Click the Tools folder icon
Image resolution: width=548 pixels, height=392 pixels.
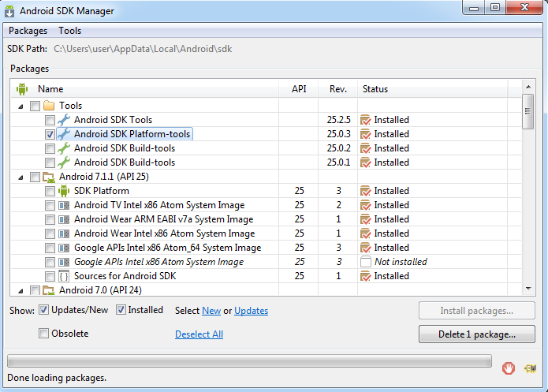pyautogui.click(x=49, y=106)
